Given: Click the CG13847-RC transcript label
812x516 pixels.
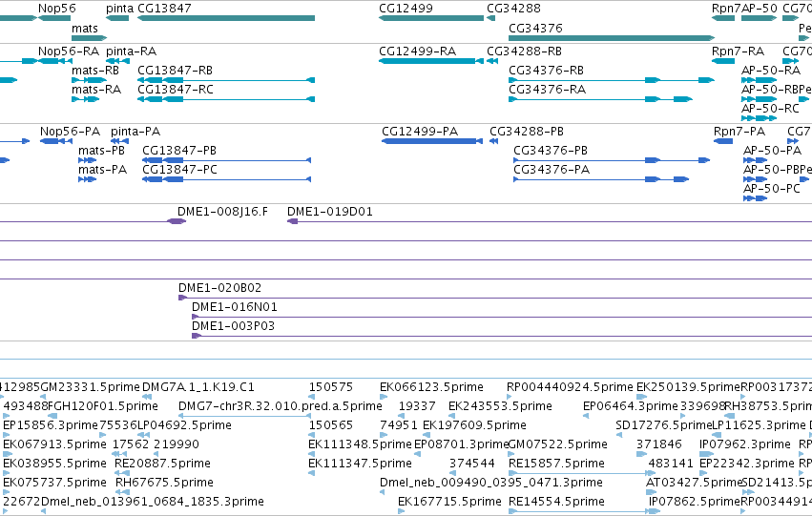Looking at the screenshot, I should 175,90.
